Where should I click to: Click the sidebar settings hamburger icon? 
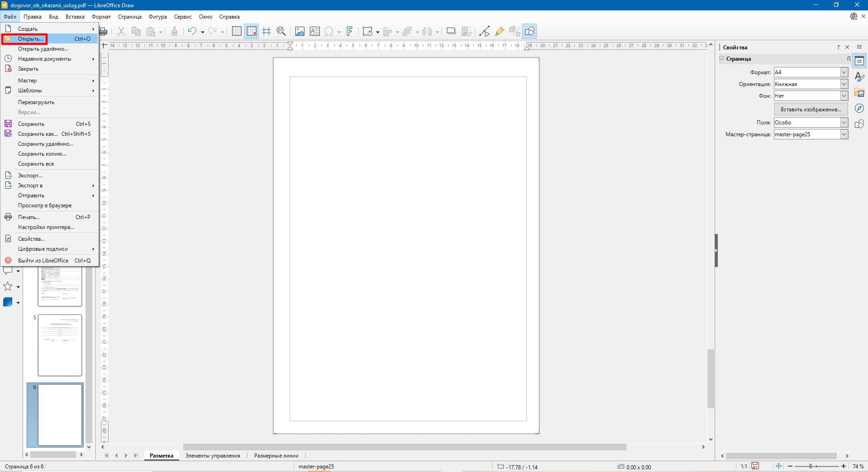coord(859,47)
